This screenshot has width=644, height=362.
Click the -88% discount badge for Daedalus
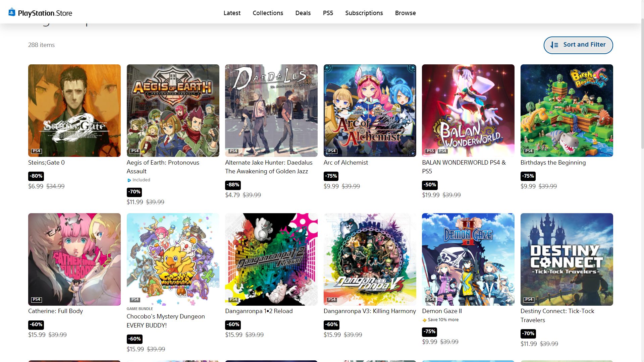coord(233,185)
